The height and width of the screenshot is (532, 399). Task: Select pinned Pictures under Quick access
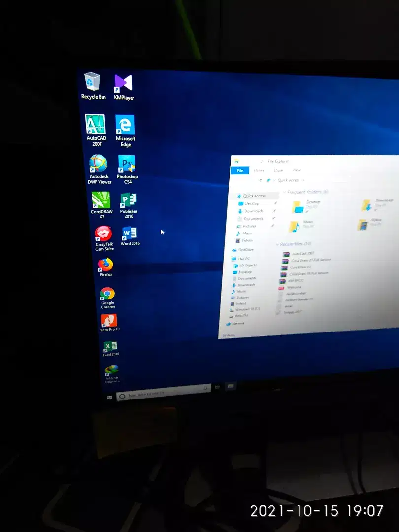[x=249, y=226]
